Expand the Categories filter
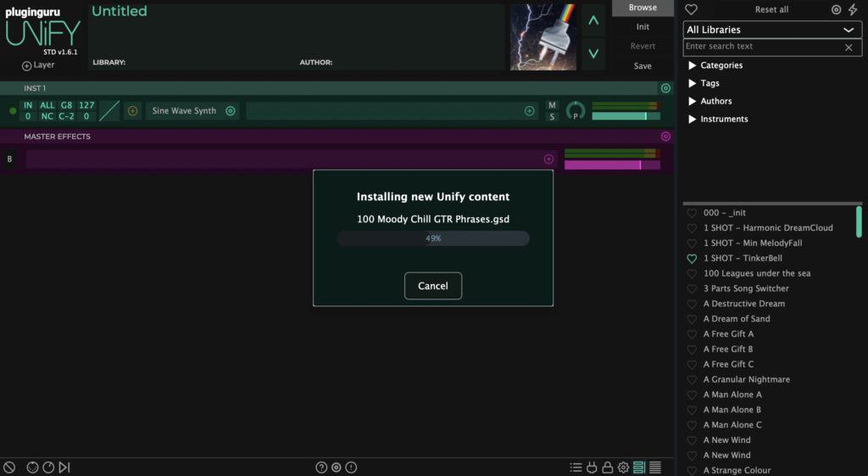The height and width of the screenshot is (476, 868). [x=693, y=65]
